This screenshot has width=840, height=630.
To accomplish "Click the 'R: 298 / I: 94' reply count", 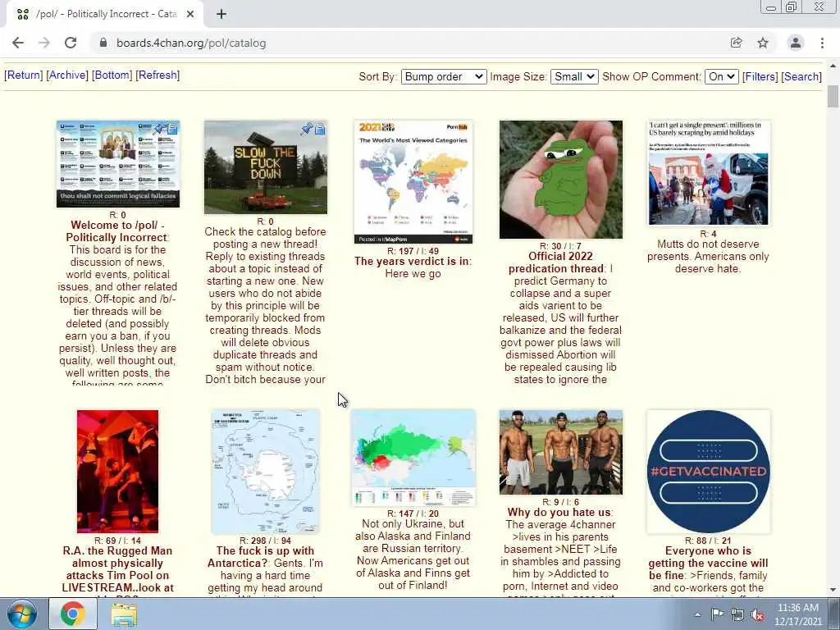I will 265,541.
